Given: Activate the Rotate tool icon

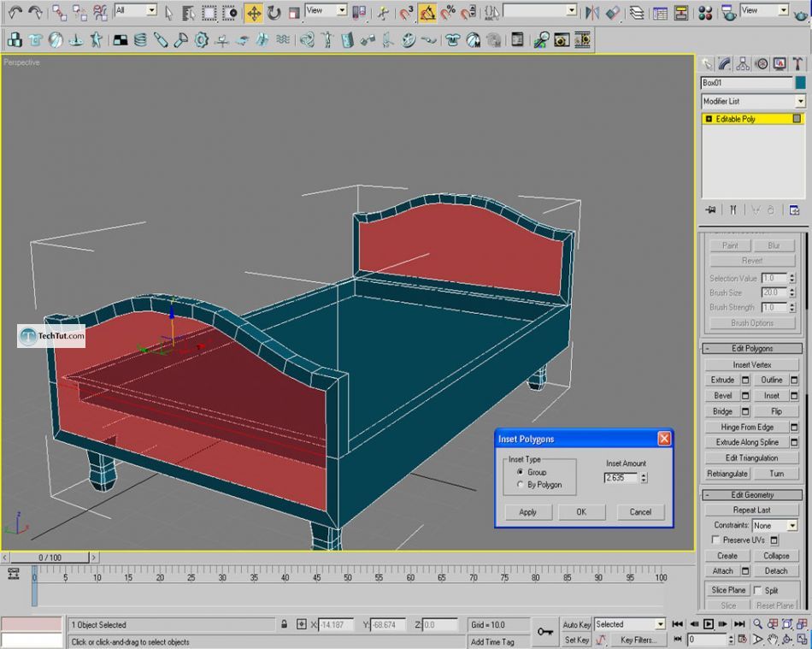Looking at the screenshot, I should coord(274,12).
